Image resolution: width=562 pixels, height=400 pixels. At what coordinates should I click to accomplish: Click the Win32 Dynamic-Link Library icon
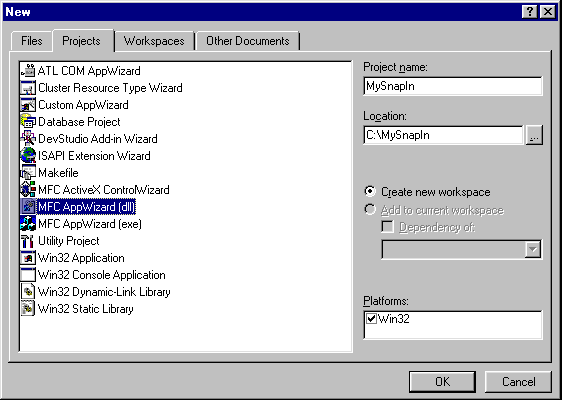pyautogui.click(x=28, y=292)
